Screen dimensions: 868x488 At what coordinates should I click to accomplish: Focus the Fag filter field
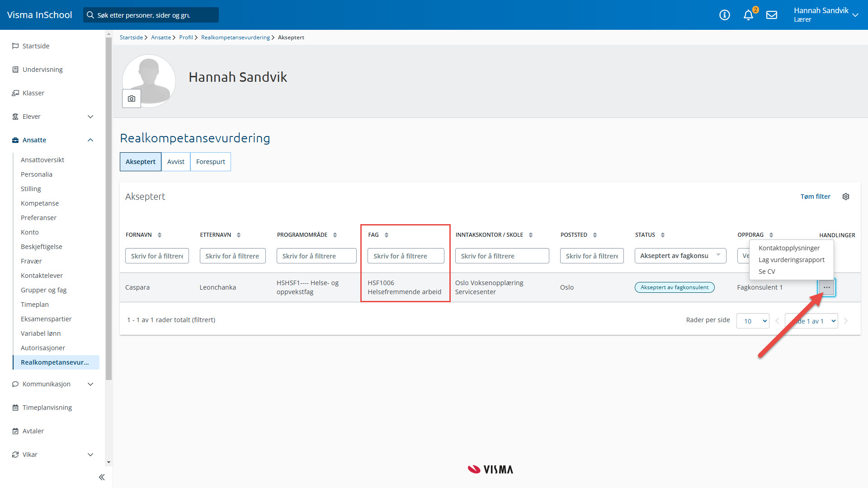click(406, 256)
